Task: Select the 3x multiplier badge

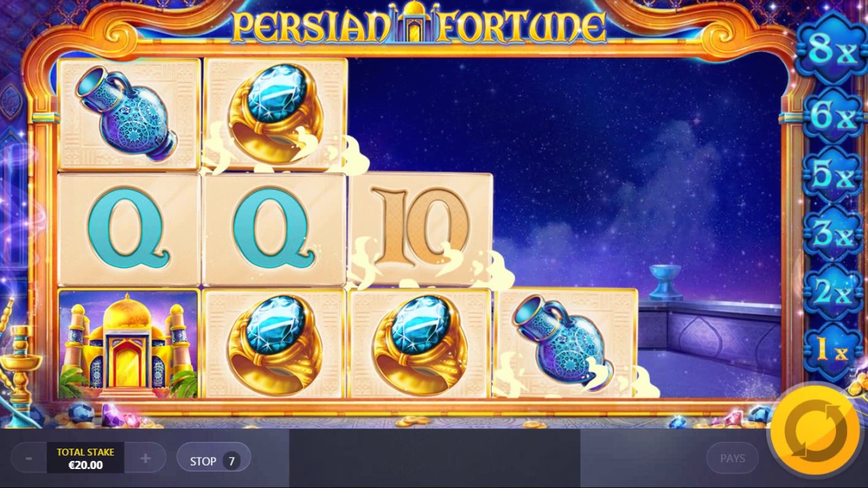Action: (833, 233)
